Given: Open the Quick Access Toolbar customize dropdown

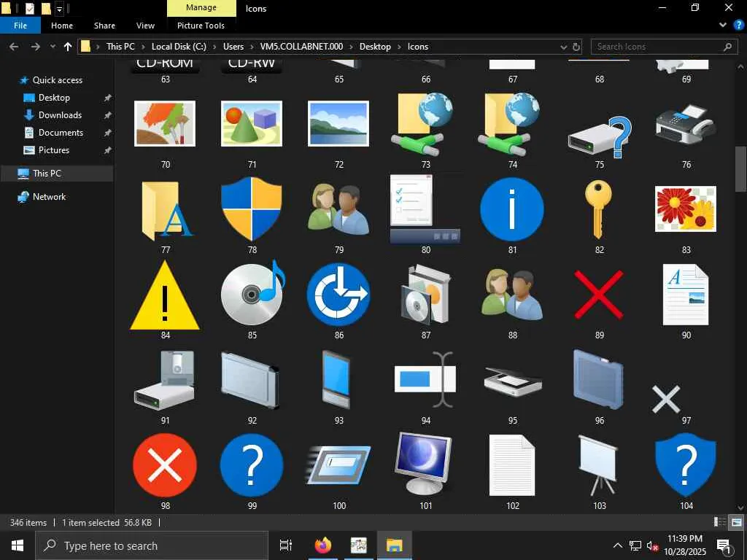Looking at the screenshot, I should (60, 9).
